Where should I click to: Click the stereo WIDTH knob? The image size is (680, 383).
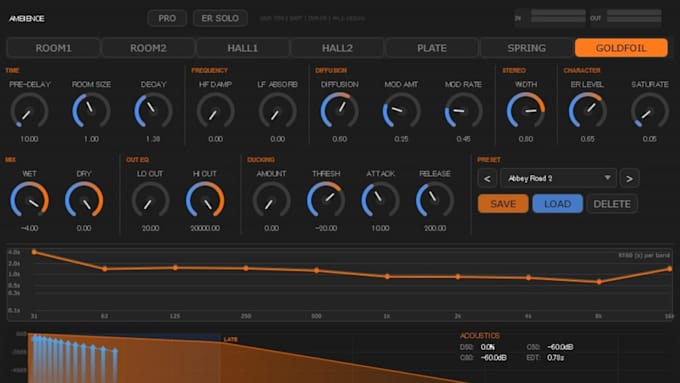[526, 111]
